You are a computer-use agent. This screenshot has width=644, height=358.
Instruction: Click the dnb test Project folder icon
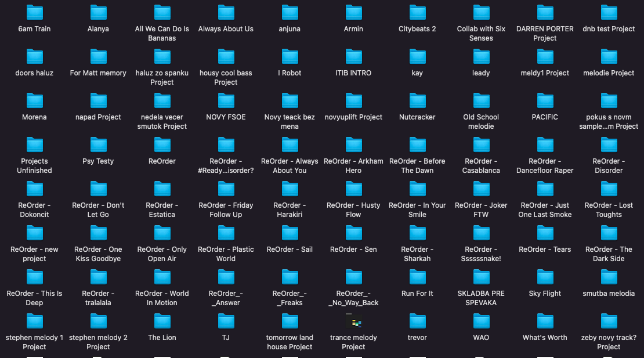point(609,13)
